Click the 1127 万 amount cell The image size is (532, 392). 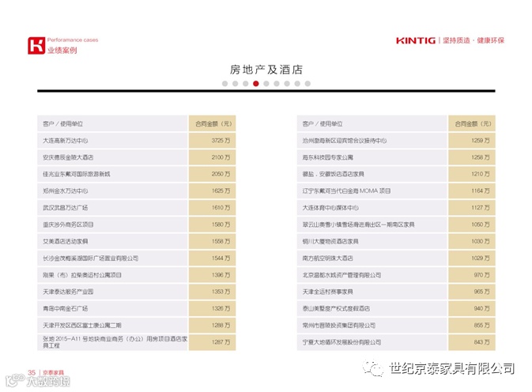[x=472, y=208]
